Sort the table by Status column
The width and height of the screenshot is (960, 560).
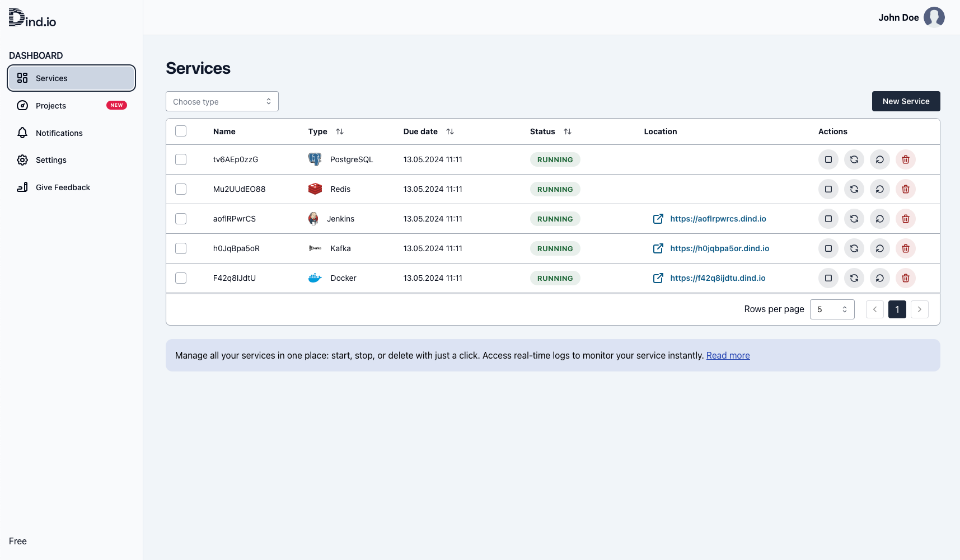(567, 131)
